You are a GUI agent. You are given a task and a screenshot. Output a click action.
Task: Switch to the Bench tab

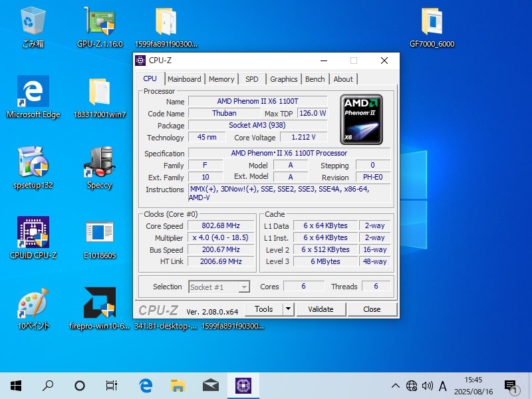(x=315, y=79)
